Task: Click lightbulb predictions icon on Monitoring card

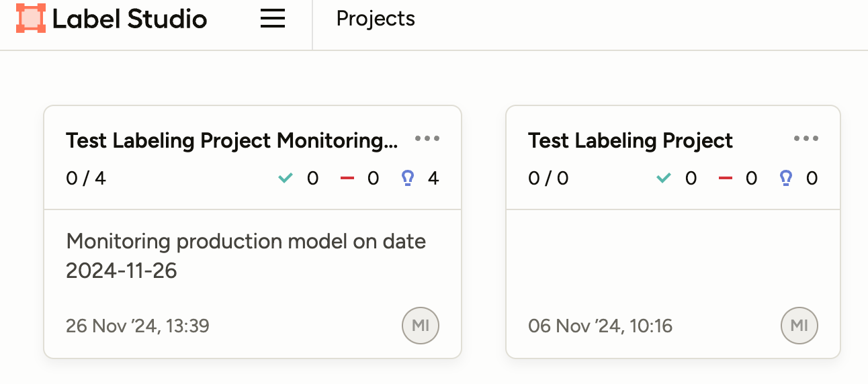Action: 407,178
